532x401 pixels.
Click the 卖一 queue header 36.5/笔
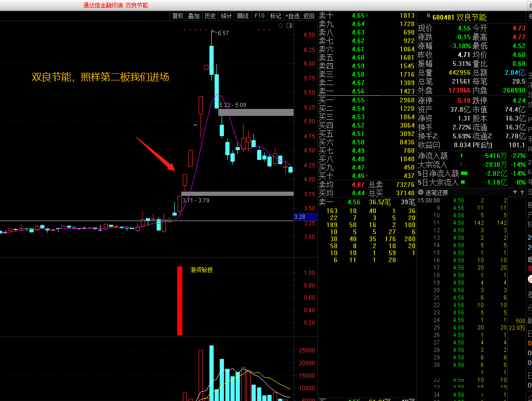[x=380, y=202]
